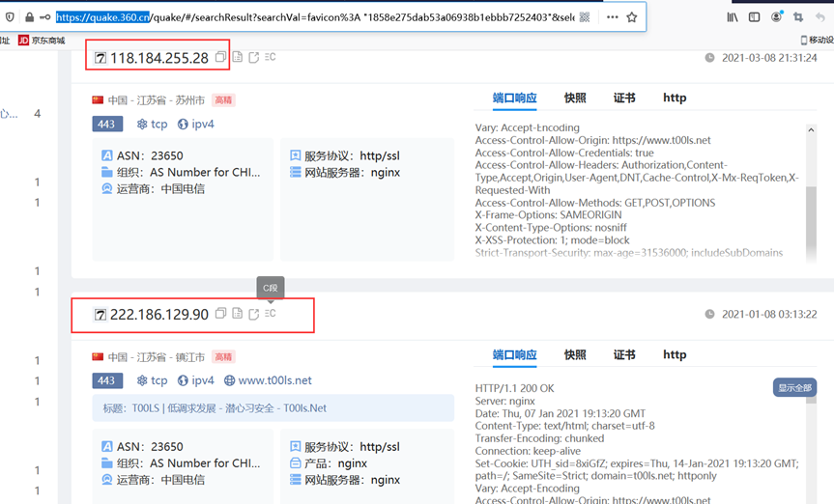Click the 高精 tag next to 镇江市
834x504 pixels.
(223, 356)
